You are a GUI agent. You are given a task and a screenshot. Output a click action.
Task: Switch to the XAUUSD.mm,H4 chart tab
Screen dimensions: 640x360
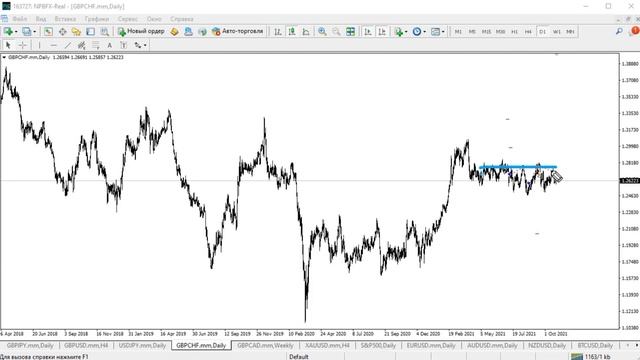(327, 345)
